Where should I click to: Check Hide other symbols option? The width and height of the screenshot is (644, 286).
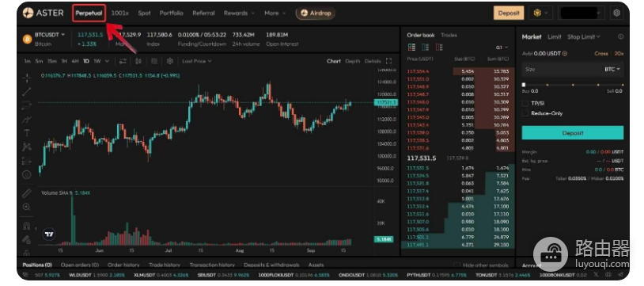pos(456,265)
